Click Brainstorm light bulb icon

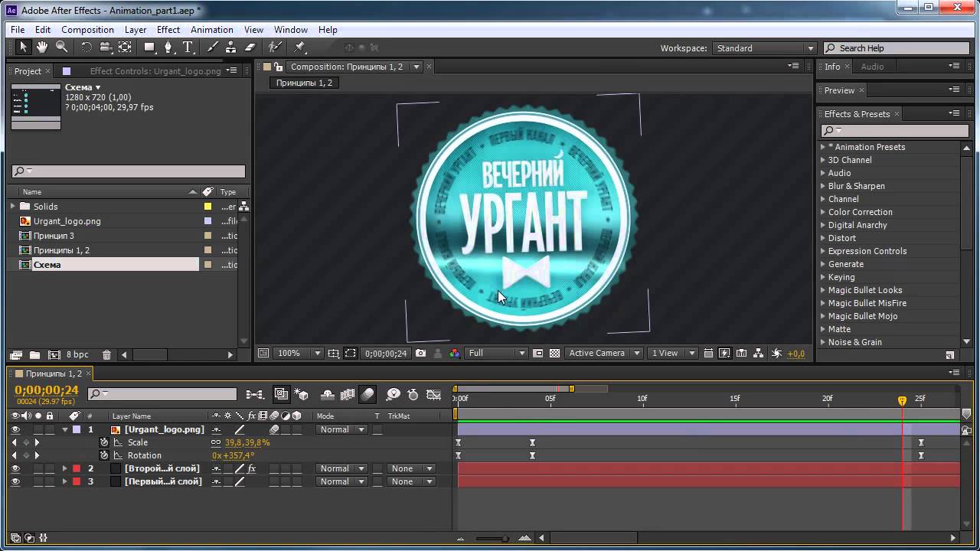(x=393, y=395)
